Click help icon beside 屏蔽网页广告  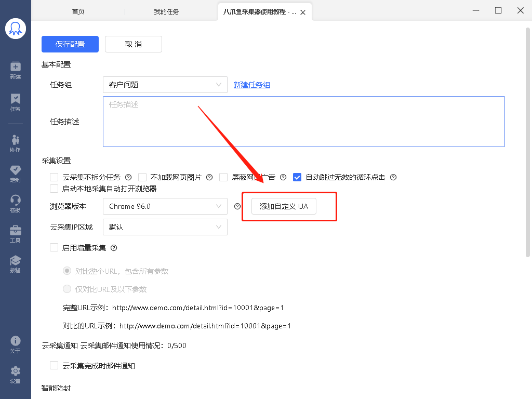point(283,177)
